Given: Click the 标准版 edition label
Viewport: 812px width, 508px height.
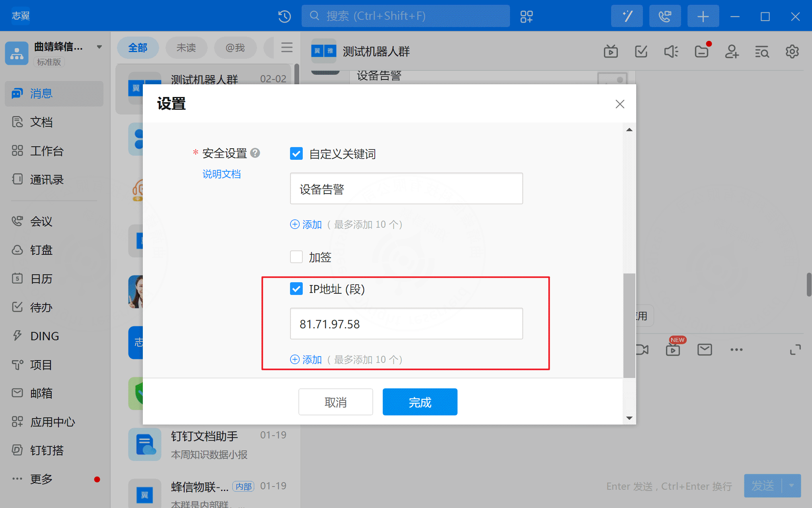Looking at the screenshot, I should (49, 62).
